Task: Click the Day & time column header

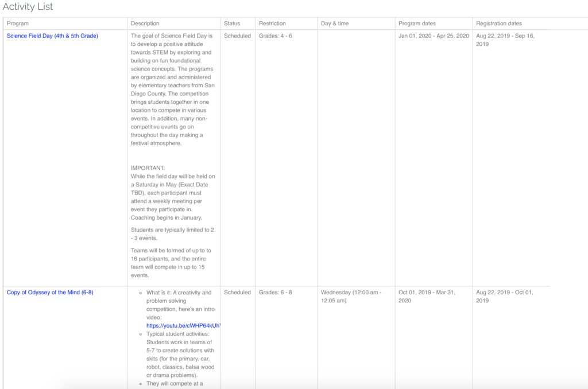Action: 335,23
